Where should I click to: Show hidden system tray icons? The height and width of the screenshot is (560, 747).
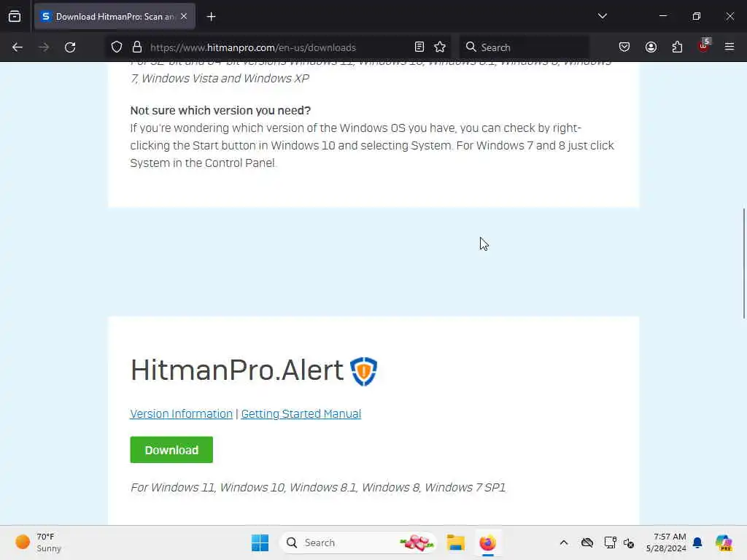click(564, 542)
